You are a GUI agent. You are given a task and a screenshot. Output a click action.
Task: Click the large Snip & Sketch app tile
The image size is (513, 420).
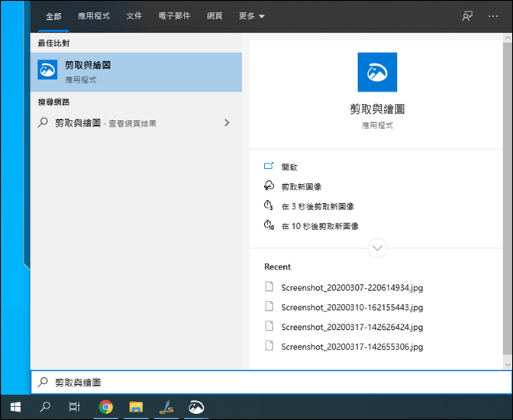pyautogui.click(x=377, y=72)
